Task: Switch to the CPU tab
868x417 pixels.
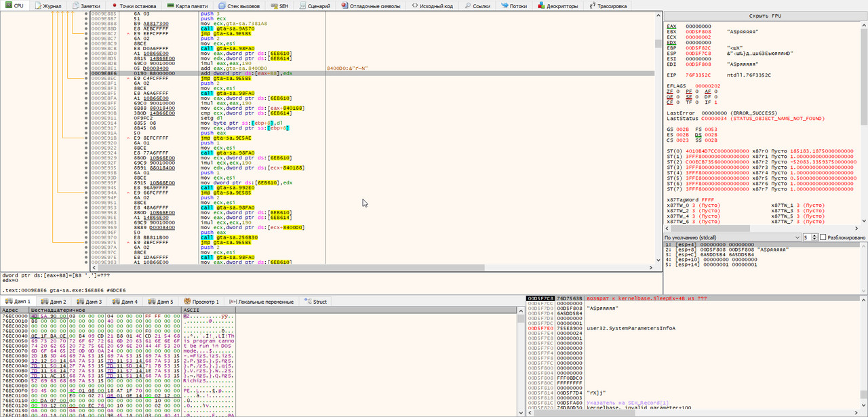Action: [x=14, y=5]
